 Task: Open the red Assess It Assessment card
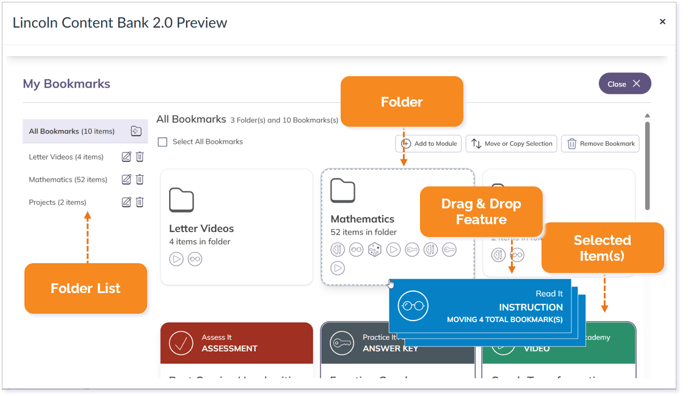(236, 343)
